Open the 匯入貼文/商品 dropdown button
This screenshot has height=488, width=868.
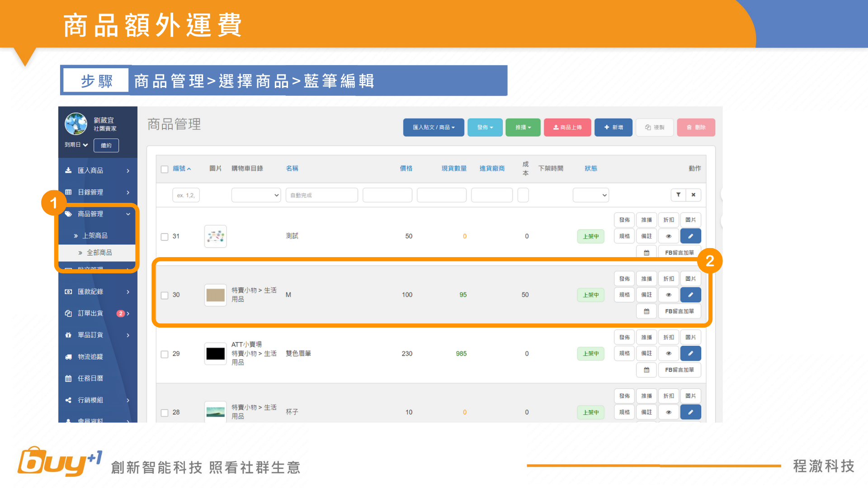[x=434, y=127]
